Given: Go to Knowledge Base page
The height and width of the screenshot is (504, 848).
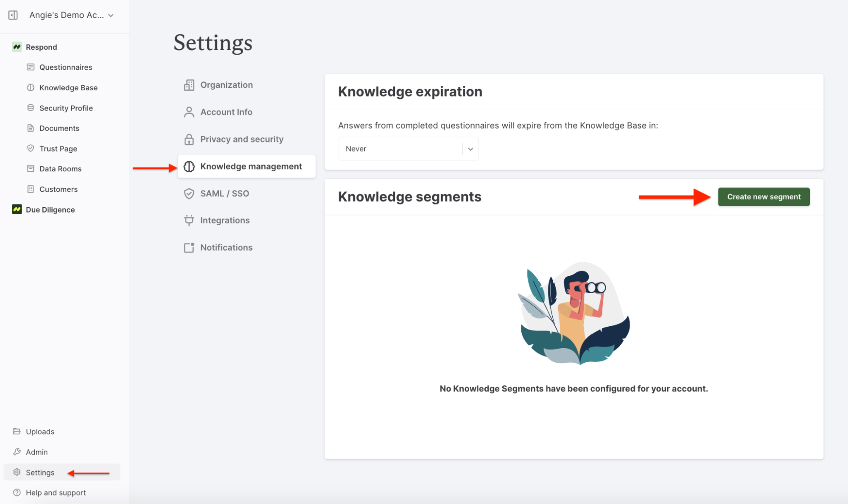Looking at the screenshot, I should (x=68, y=87).
